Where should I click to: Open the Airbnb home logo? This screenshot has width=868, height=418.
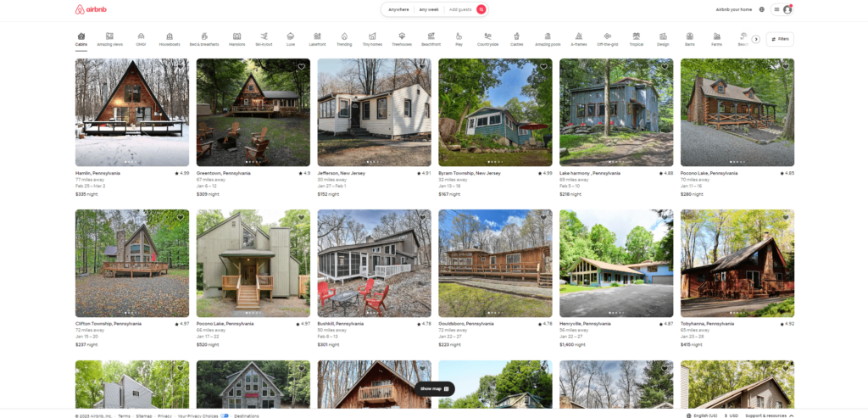pyautogui.click(x=91, y=9)
